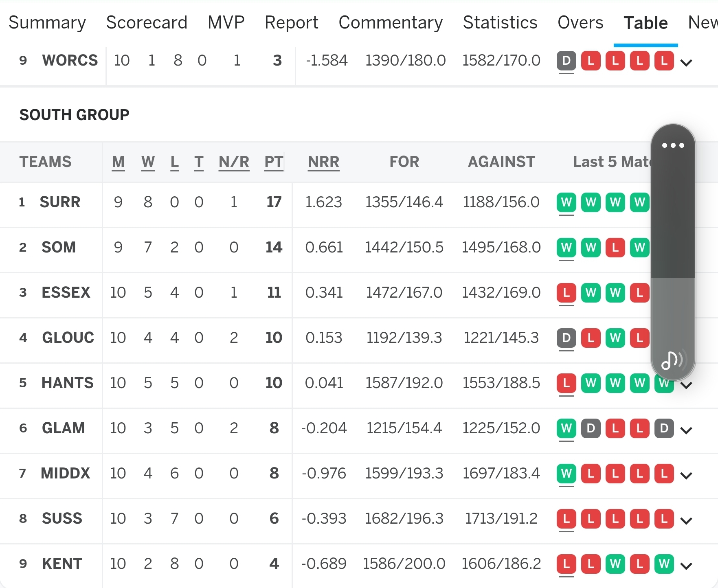Click KENT last green W badge
The height and width of the screenshot is (588, 718).
tap(664, 564)
